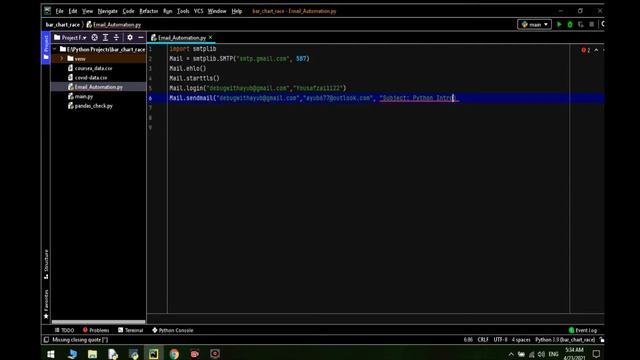Viewport: 640px width, 360px height.
Task: Open the Problems tool window
Action: pos(96,330)
